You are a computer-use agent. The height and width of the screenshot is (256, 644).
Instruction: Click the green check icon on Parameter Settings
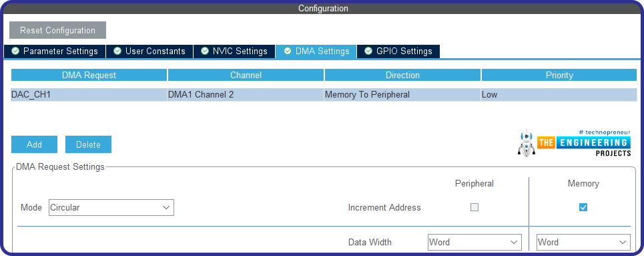click(x=15, y=51)
